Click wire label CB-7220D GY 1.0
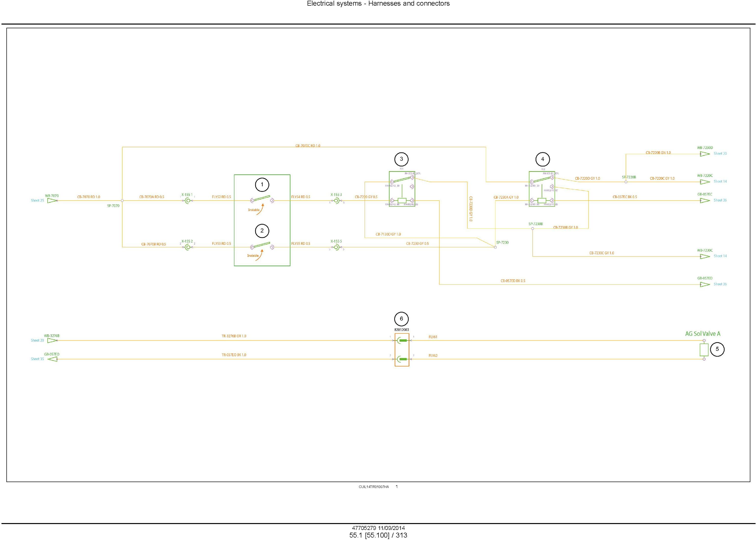Screen dimensions: 756x540 coord(587,178)
